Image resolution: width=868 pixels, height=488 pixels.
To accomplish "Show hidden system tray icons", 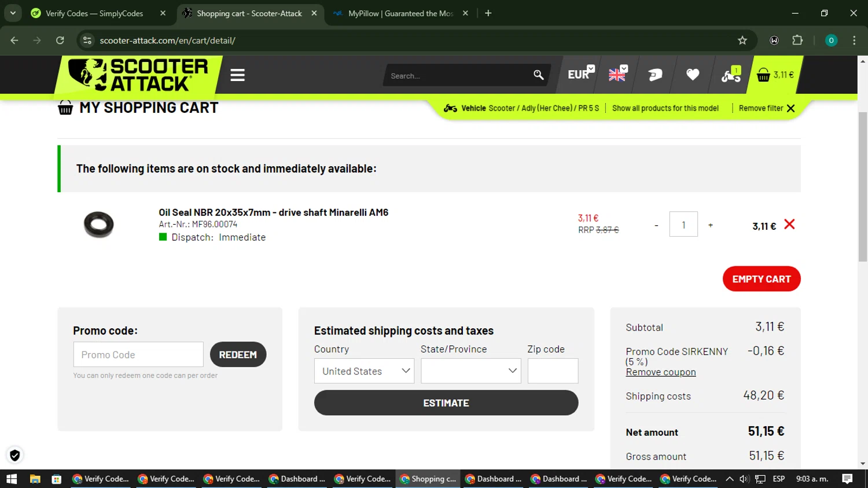I will point(730,479).
